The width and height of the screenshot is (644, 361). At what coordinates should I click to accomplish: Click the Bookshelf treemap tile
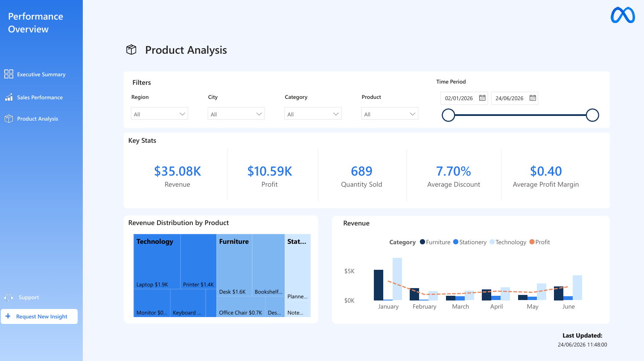click(x=268, y=265)
